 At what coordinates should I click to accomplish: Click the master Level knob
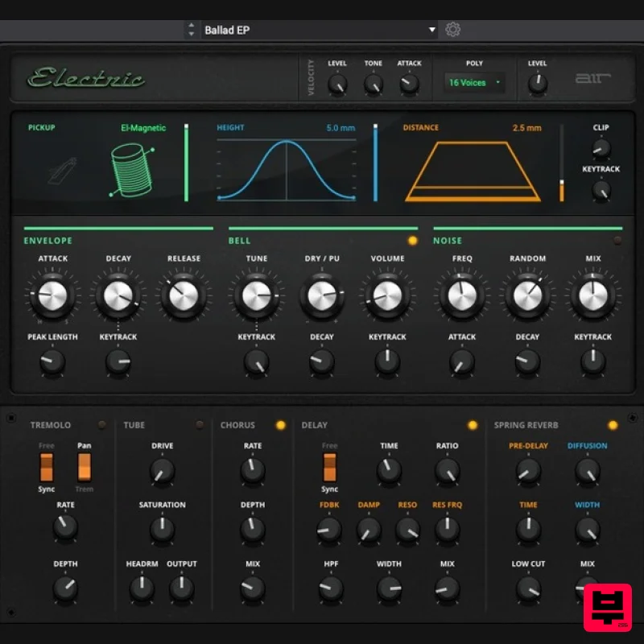[537, 84]
